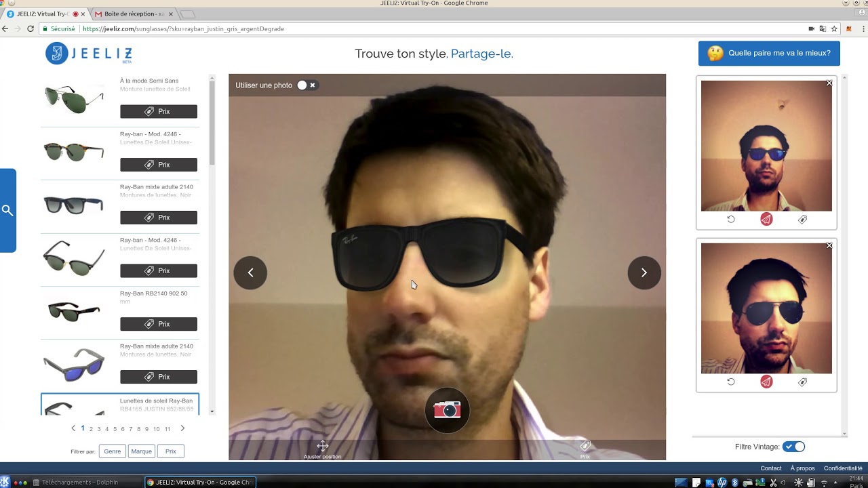Click the Ajuster position move icon
868x488 pixels.
(x=323, y=446)
